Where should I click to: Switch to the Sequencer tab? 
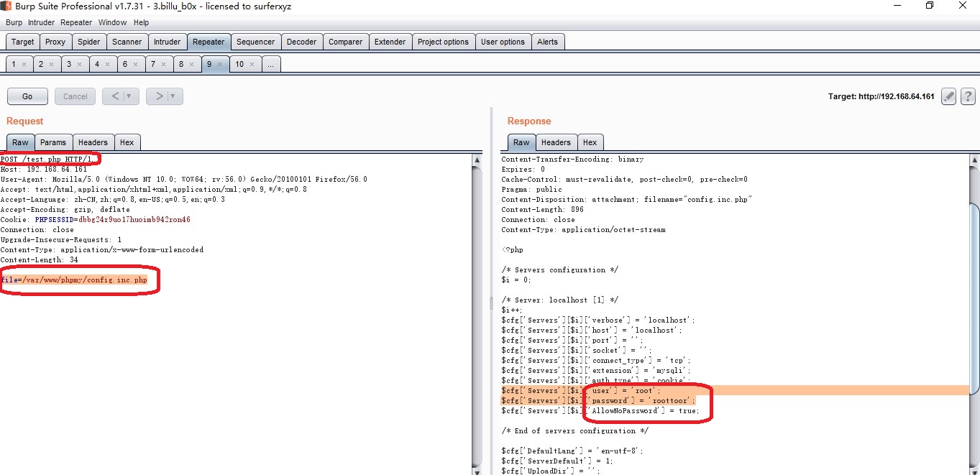[255, 42]
